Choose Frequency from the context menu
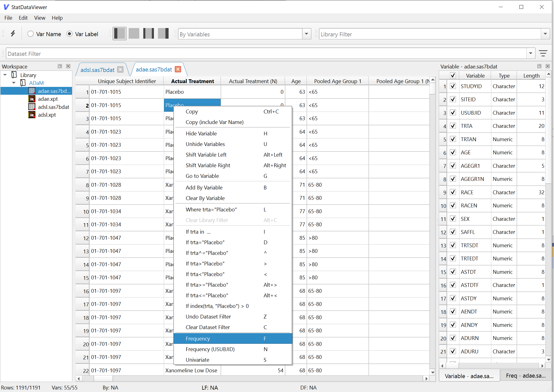Viewport: 554px width, 392px height. [x=198, y=338]
